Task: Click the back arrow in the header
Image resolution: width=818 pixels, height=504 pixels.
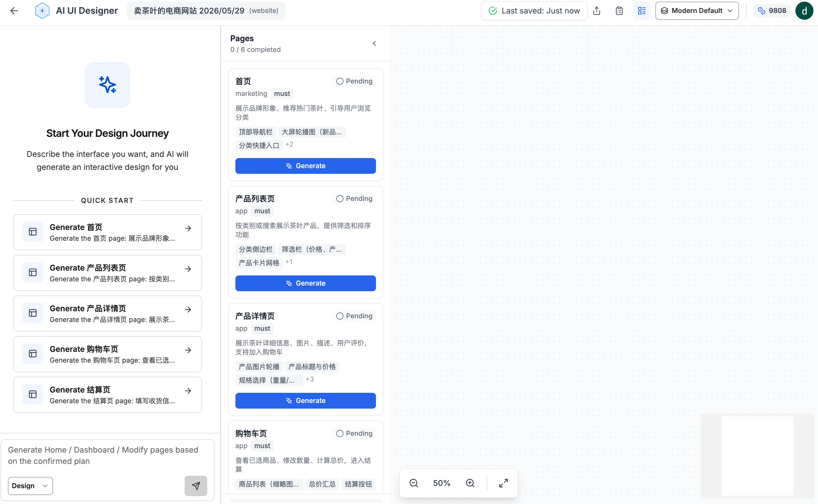Action: coord(14,11)
